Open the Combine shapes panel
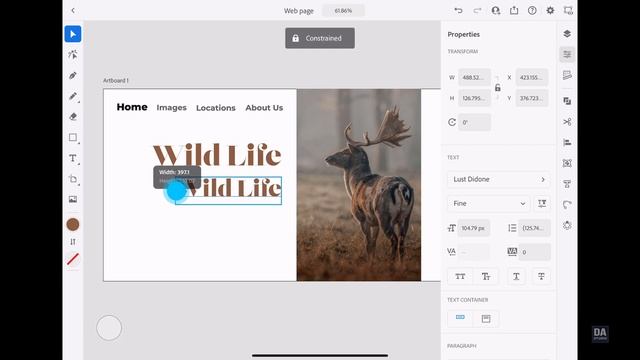Screen dimensions: 640x360 pos(567,101)
